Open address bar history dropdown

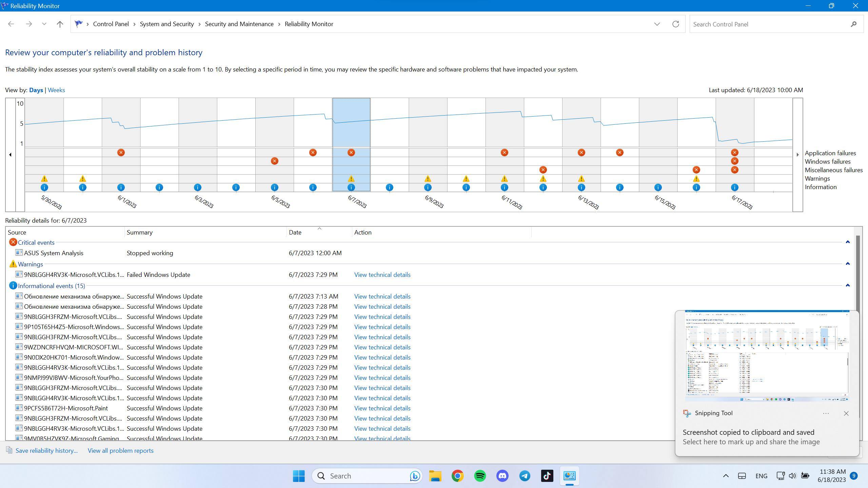(x=657, y=24)
